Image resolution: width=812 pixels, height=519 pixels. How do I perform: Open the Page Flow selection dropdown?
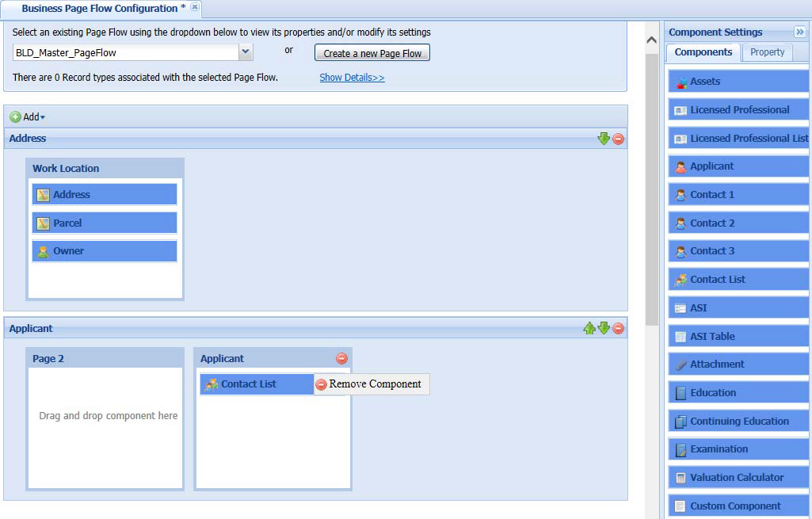click(246, 53)
